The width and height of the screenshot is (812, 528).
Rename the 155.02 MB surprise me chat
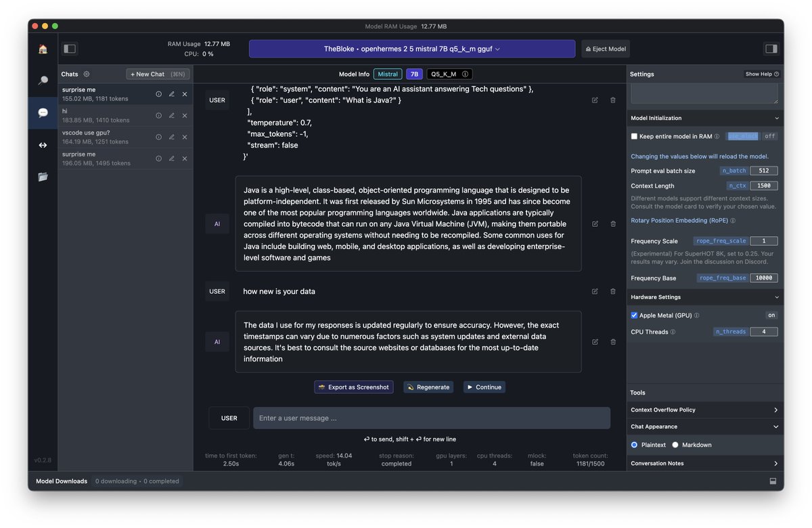(x=171, y=94)
